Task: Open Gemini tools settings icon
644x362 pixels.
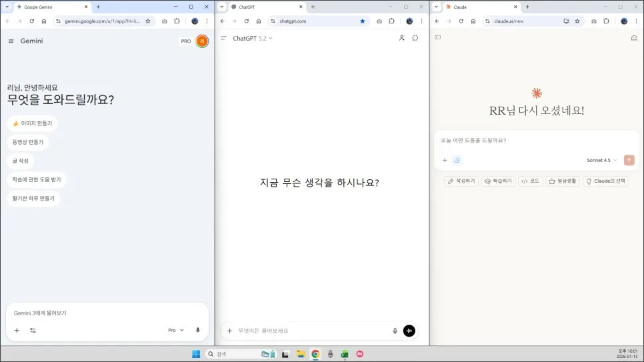Action: click(33, 331)
